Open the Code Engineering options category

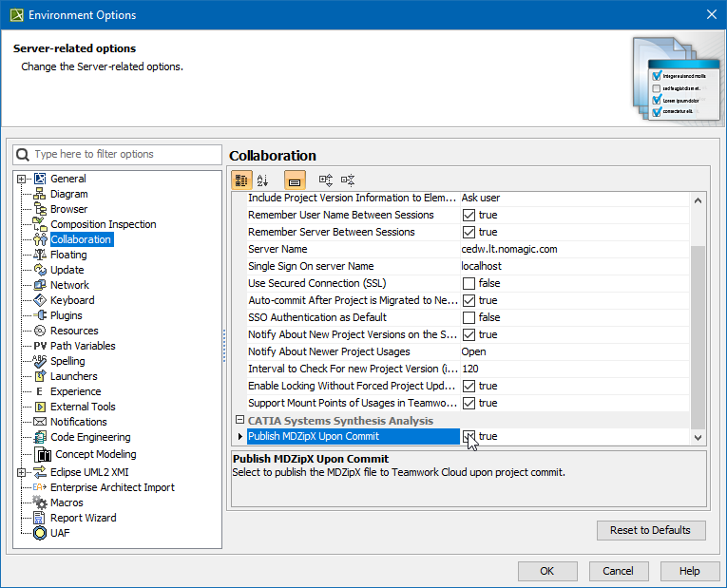pyautogui.click(x=90, y=437)
